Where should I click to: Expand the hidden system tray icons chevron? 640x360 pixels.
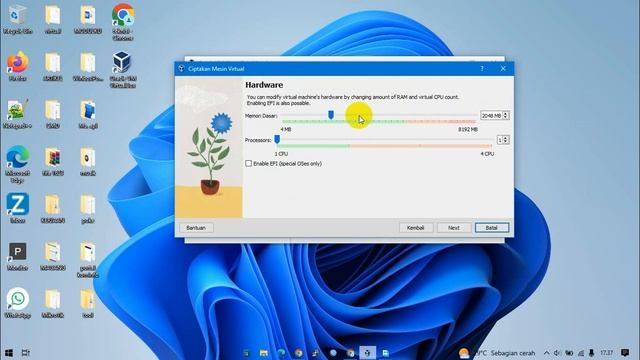(x=547, y=353)
